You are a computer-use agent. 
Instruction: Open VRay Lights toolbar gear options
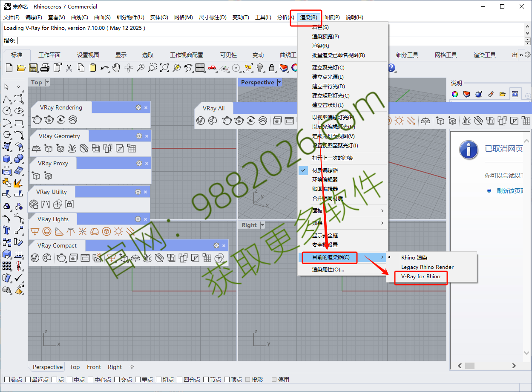[x=138, y=219]
